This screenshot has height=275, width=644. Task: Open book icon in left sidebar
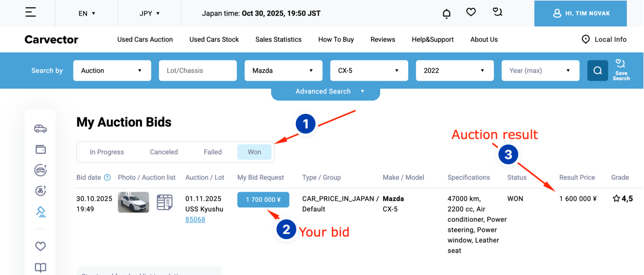point(41,268)
